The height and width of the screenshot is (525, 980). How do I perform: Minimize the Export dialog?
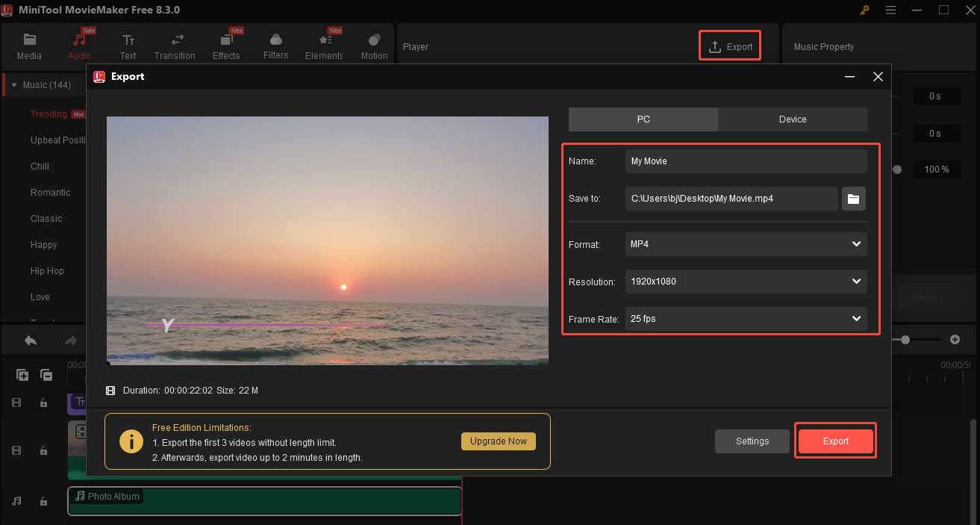point(850,77)
